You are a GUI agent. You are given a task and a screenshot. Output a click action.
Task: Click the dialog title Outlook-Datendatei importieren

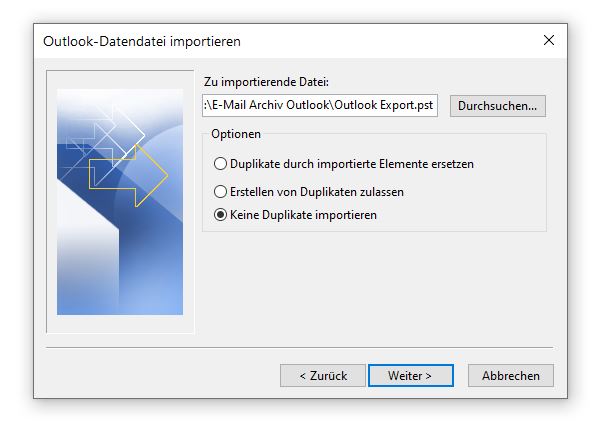click(x=142, y=41)
